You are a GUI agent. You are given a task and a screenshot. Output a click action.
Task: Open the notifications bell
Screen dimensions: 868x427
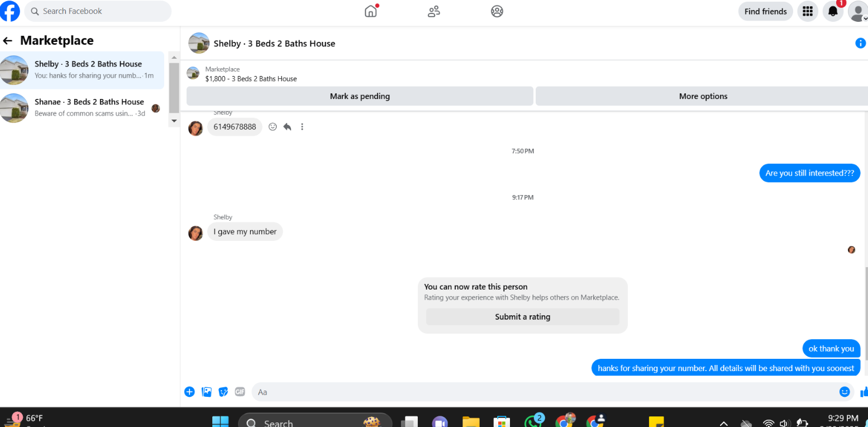[833, 11]
